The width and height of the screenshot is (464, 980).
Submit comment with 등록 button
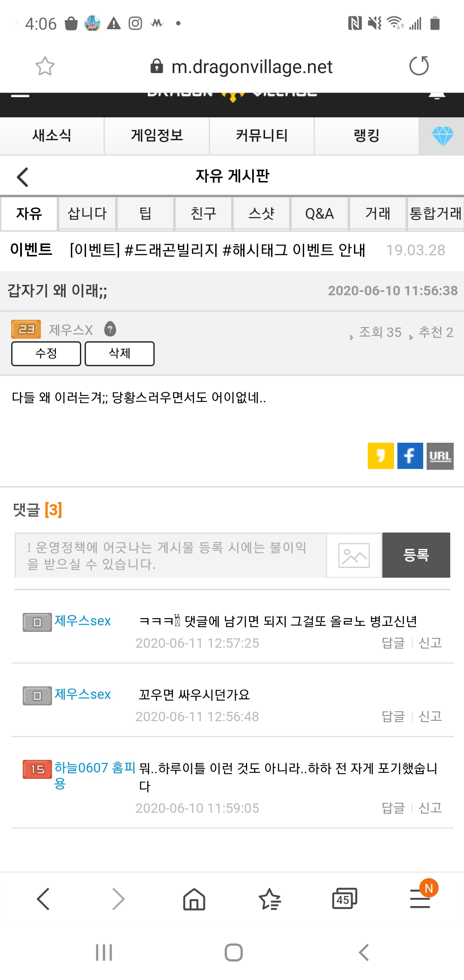pyautogui.click(x=416, y=555)
